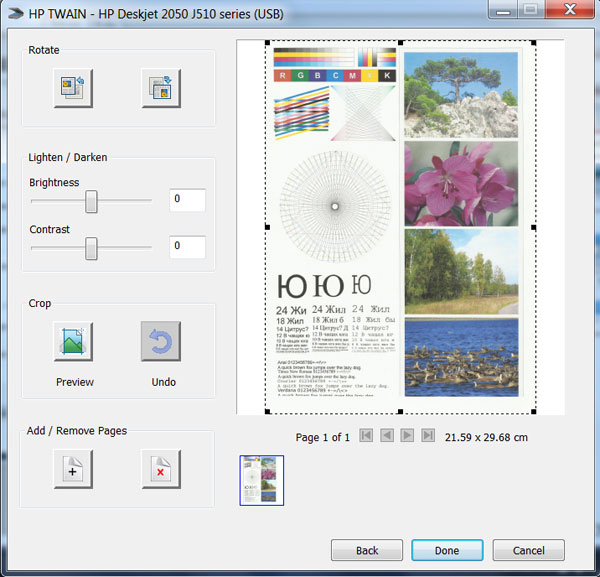Rotate the scan left (counterclockwise)
The image size is (600, 577).
pyautogui.click(x=73, y=88)
